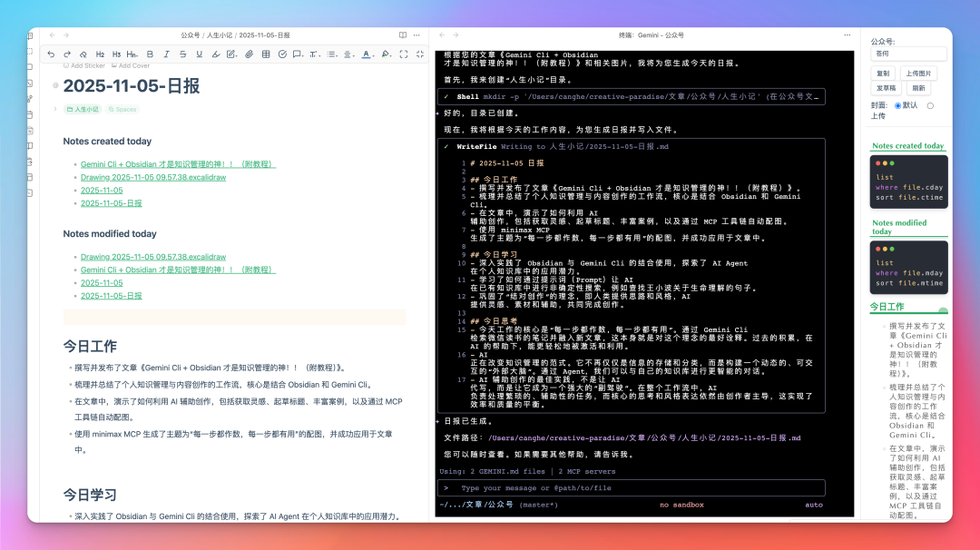The width and height of the screenshot is (980, 550).
Task: Open the text style dropdown
Action: [x=314, y=54]
